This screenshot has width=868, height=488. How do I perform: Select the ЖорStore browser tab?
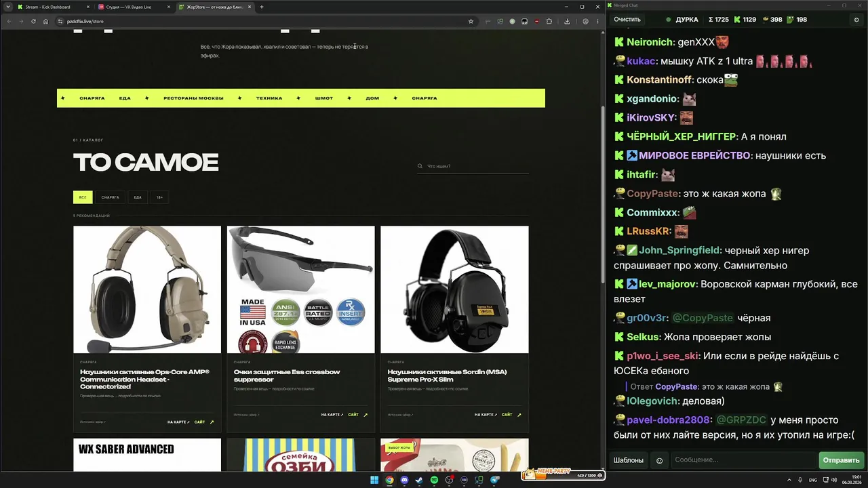click(x=214, y=7)
